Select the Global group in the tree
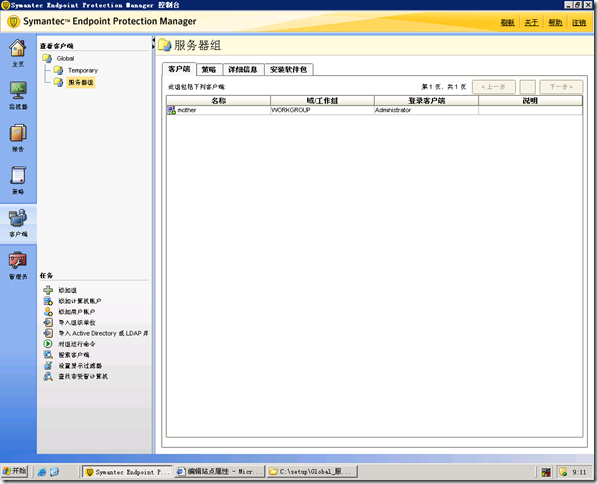This screenshot has height=484, width=598. point(65,58)
